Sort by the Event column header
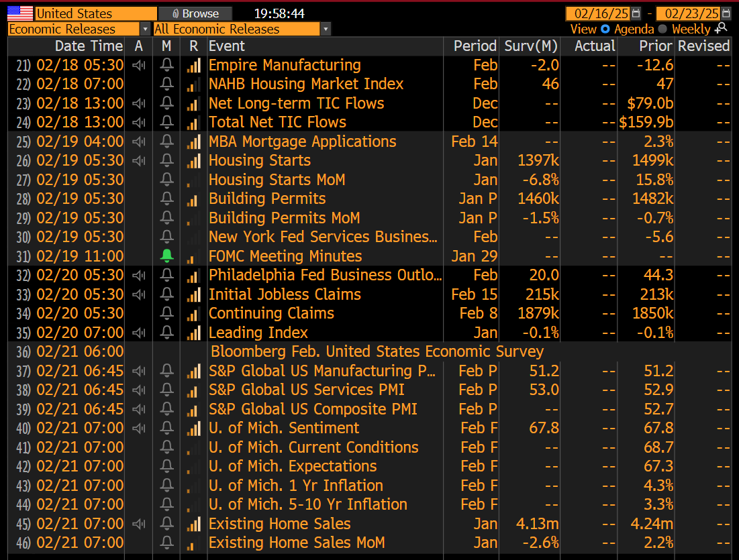739x560 pixels. (227, 46)
